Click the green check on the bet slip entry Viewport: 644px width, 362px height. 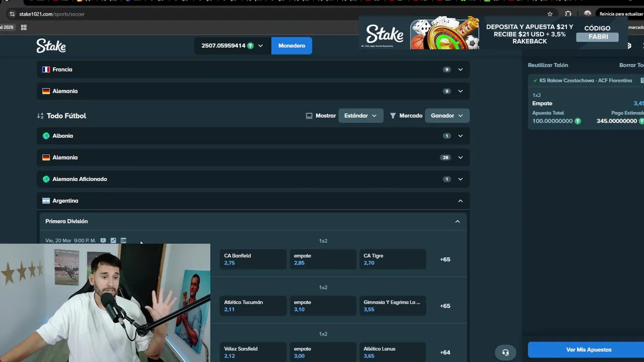tap(535, 80)
